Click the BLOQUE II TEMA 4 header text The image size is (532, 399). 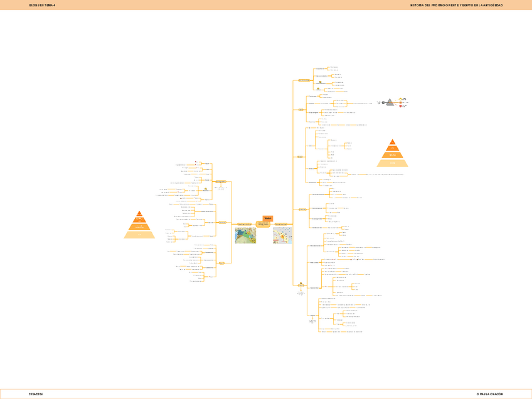[42, 5]
